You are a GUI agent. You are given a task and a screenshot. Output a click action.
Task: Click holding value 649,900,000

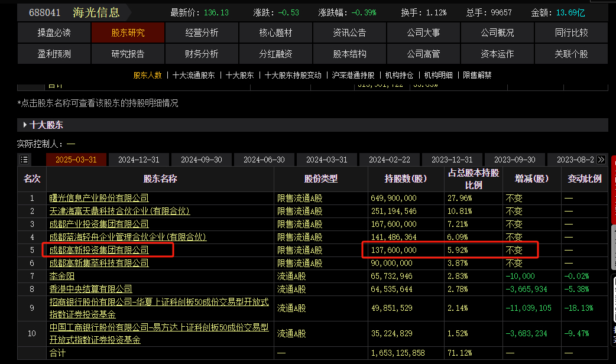tap(394, 198)
